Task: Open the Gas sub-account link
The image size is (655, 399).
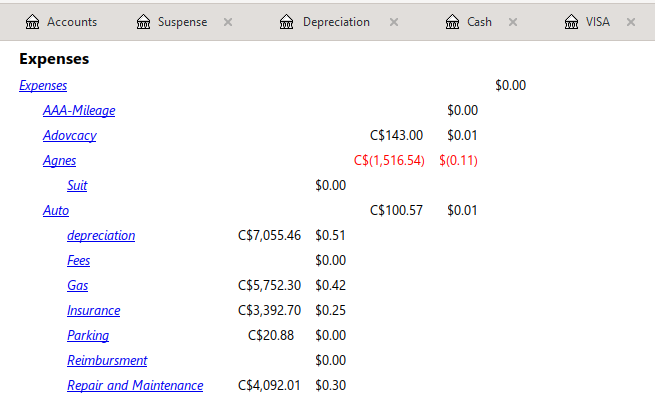Action: pos(78,286)
